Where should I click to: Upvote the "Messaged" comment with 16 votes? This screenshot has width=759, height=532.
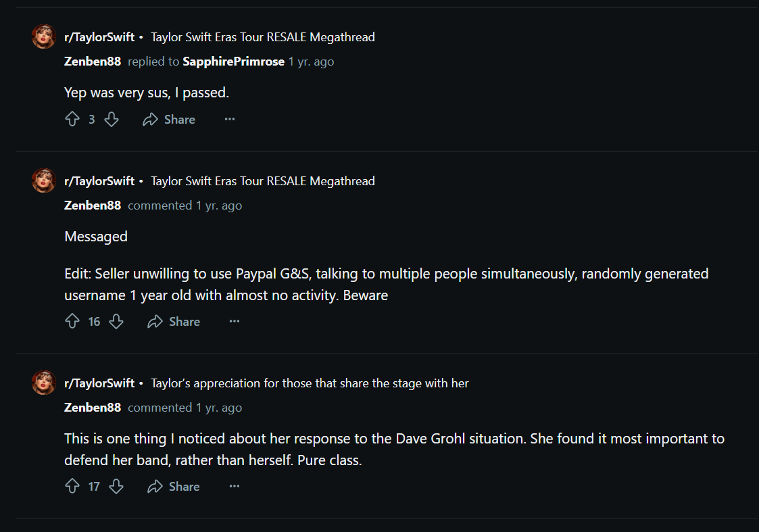[x=72, y=322]
